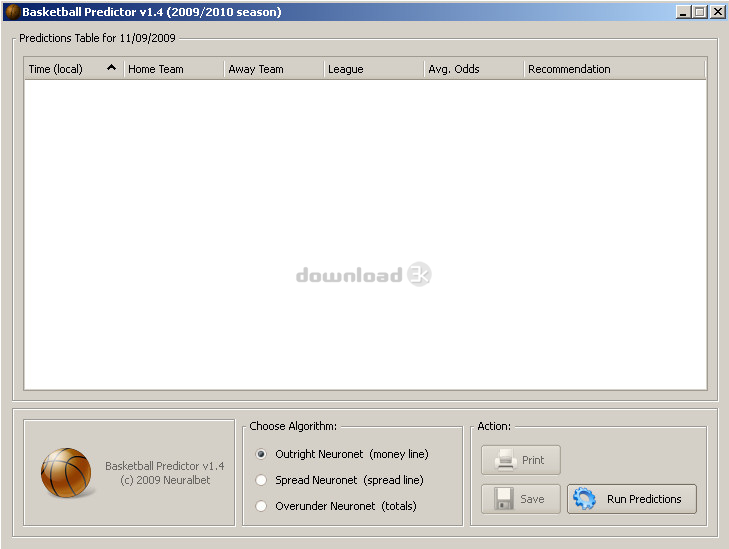Click the 'Predictions Table for 11/09/2009' label

(97, 38)
